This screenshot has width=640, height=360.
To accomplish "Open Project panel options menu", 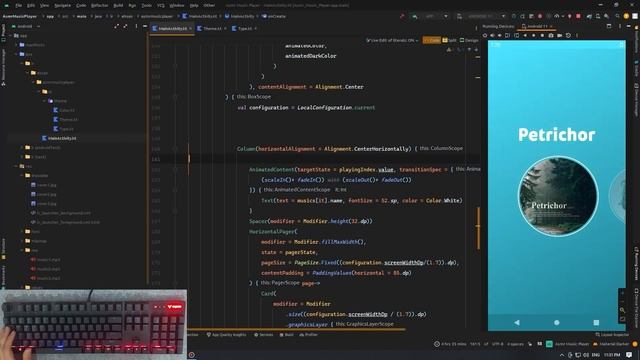I will click(136, 26).
